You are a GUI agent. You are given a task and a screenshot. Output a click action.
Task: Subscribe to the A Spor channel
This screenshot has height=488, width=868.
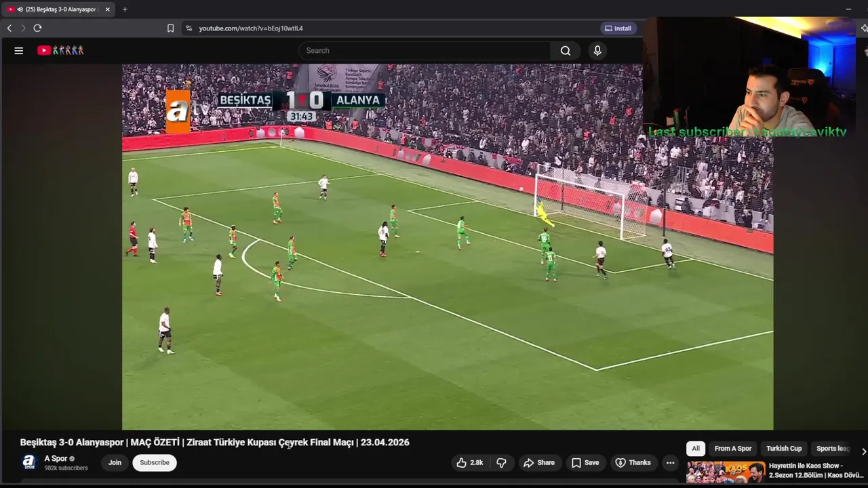pyautogui.click(x=155, y=463)
